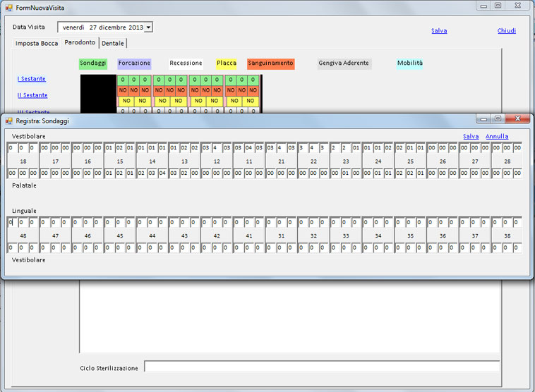This screenshot has width=535, height=392.
Task: Click palatal field showing 04 below tooth 14
Action: pos(162,173)
